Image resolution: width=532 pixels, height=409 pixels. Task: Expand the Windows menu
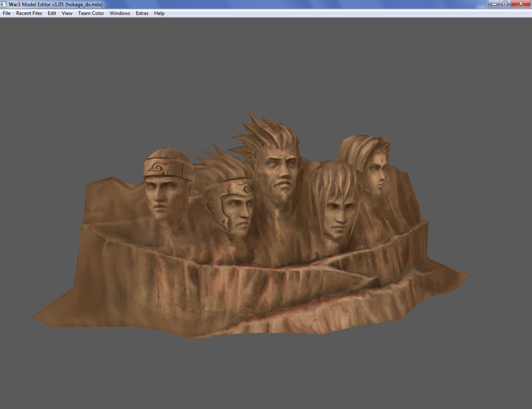120,13
